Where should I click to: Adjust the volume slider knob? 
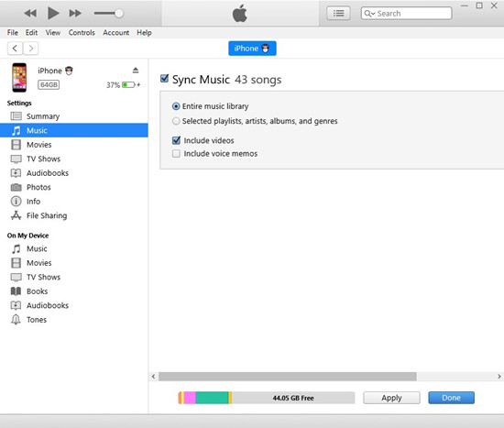coord(119,13)
